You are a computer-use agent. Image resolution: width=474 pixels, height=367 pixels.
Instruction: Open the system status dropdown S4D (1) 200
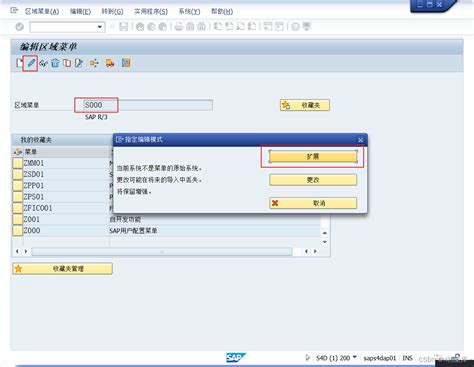pos(355,357)
